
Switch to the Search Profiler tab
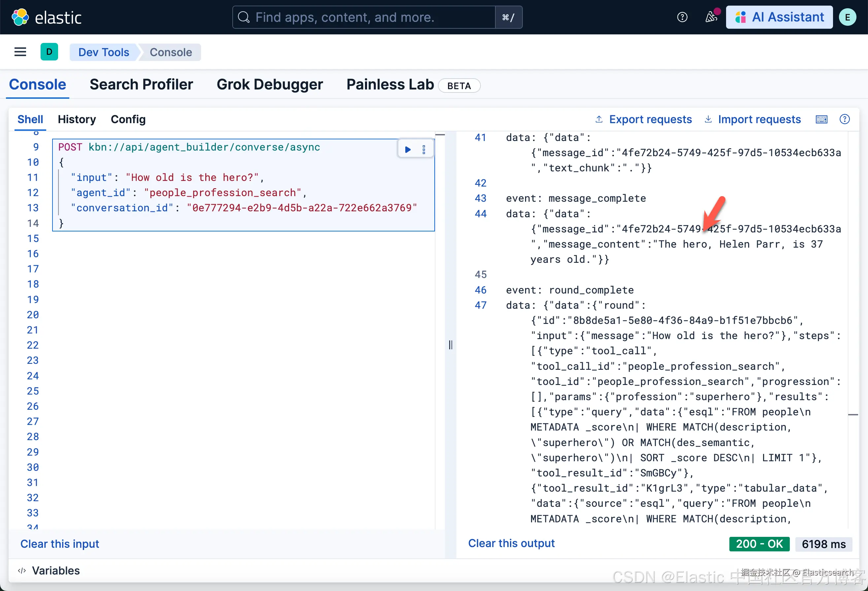[141, 85]
